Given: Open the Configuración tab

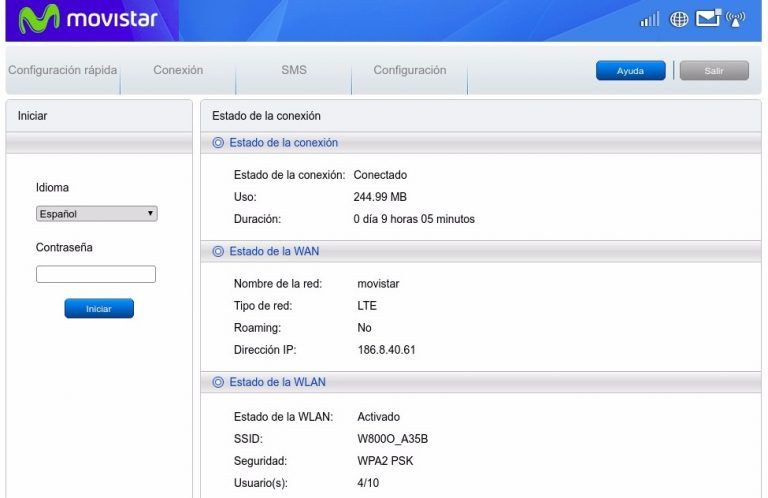Looking at the screenshot, I should click(409, 70).
